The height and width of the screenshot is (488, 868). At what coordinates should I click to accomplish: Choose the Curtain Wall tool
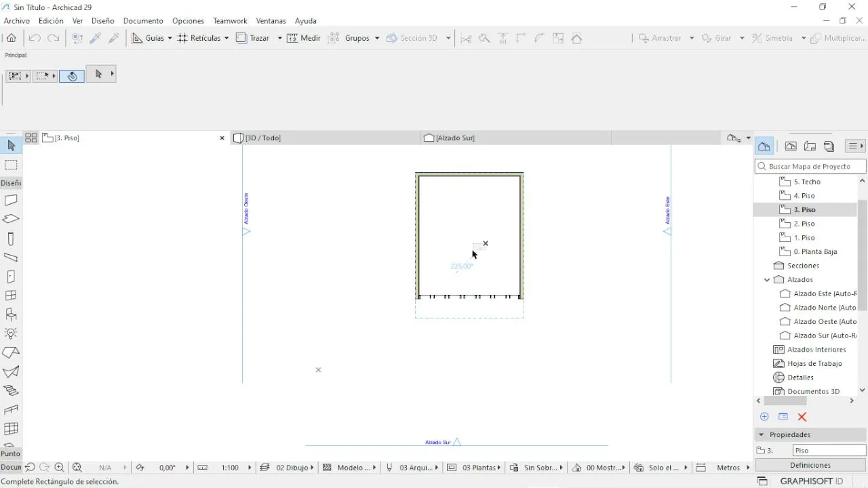11,428
